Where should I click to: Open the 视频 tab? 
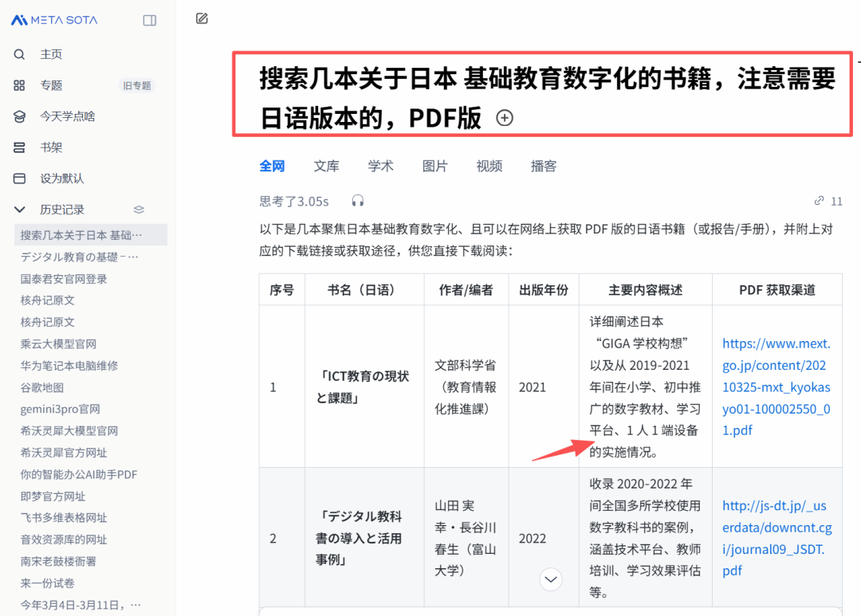[489, 165]
